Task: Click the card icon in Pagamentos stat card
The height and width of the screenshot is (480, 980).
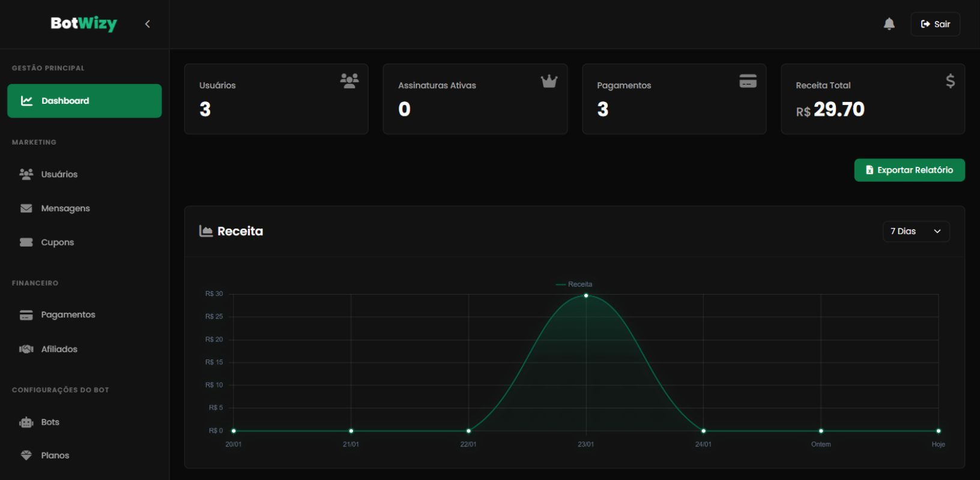Action: tap(748, 80)
